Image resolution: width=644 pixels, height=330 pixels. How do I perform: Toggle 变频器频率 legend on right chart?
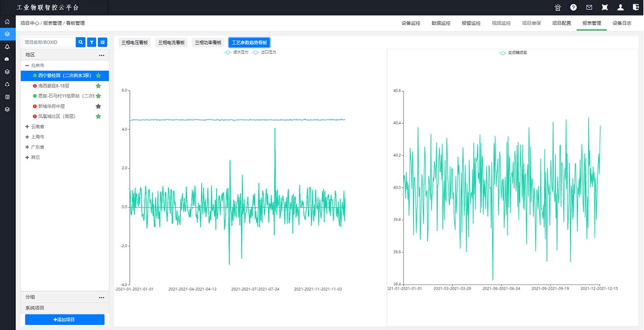pyautogui.click(x=513, y=53)
